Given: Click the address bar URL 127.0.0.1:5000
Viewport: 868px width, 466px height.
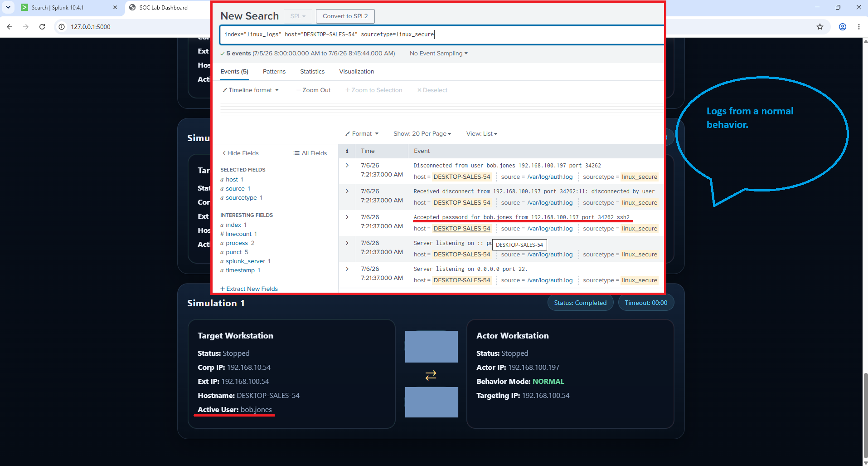Looking at the screenshot, I should pyautogui.click(x=91, y=27).
